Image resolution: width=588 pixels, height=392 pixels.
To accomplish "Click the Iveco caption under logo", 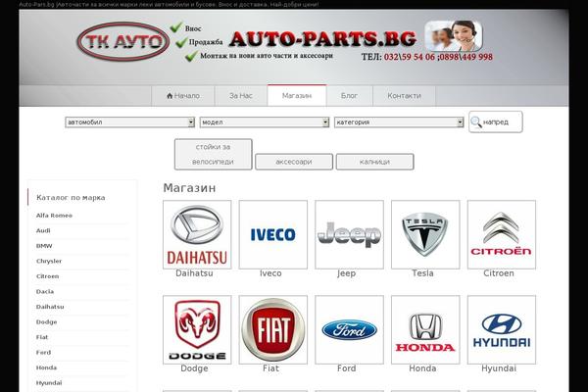I will (270, 273).
